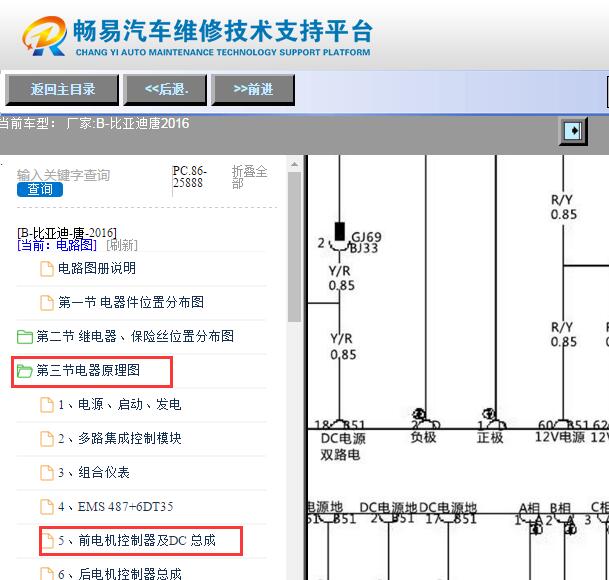Open 4、EMS 487+6DT35 page
The width and height of the screenshot is (609, 580).
pyautogui.click(x=115, y=507)
